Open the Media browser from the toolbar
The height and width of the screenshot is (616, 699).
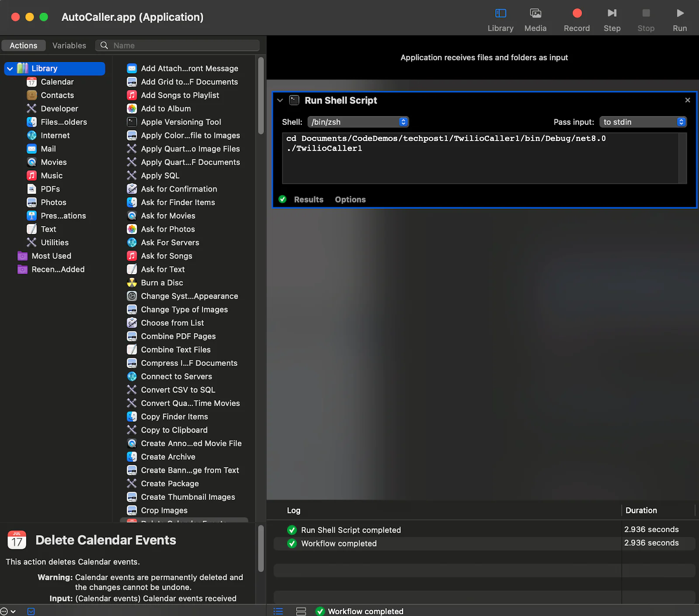point(535,13)
